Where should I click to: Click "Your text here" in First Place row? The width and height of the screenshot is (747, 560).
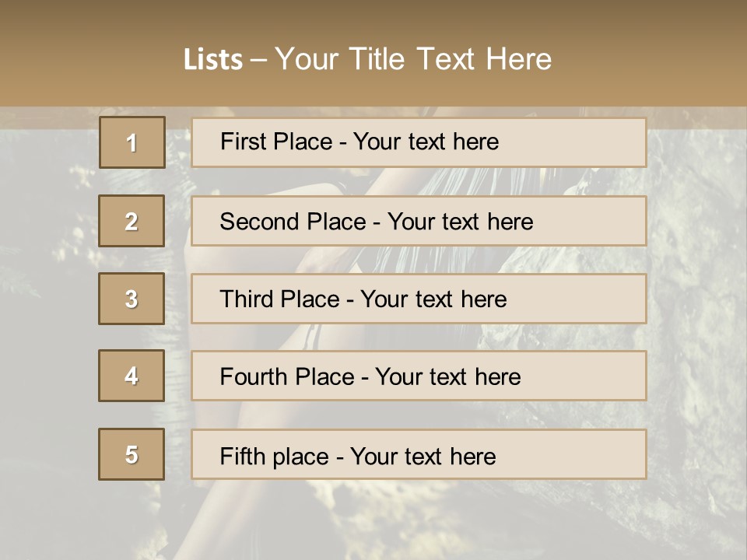[426, 142]
